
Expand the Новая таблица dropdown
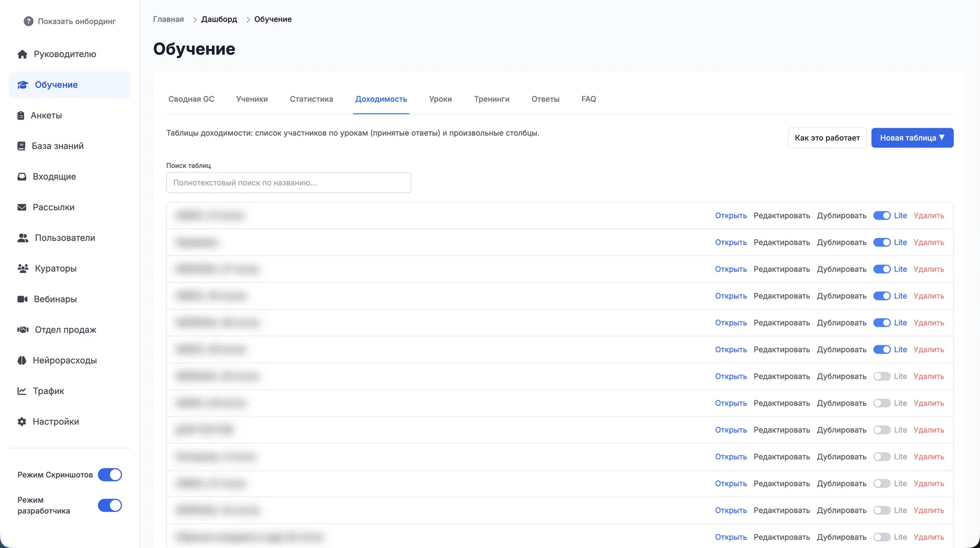pyautogui.click(x=912, y=138)
